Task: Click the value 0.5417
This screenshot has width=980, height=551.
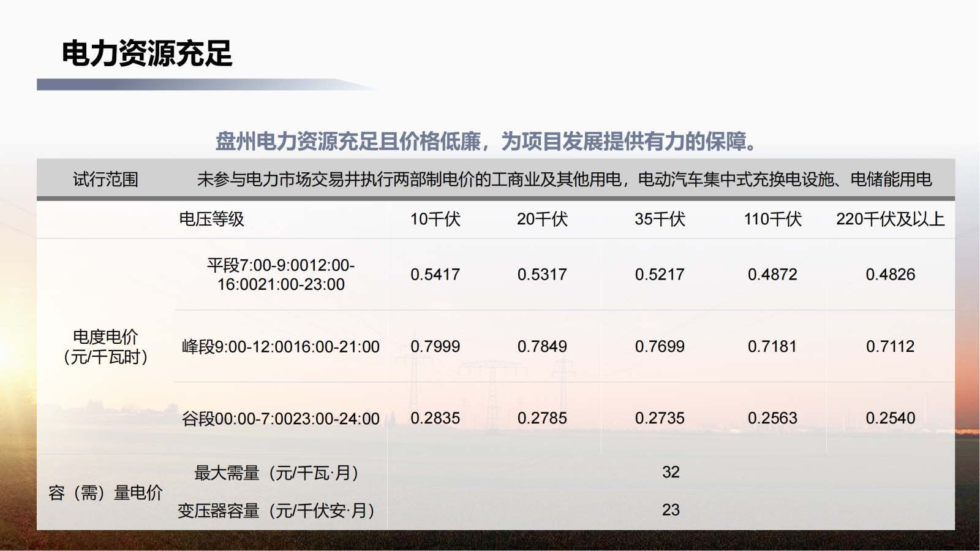Action: coord(435,275)
